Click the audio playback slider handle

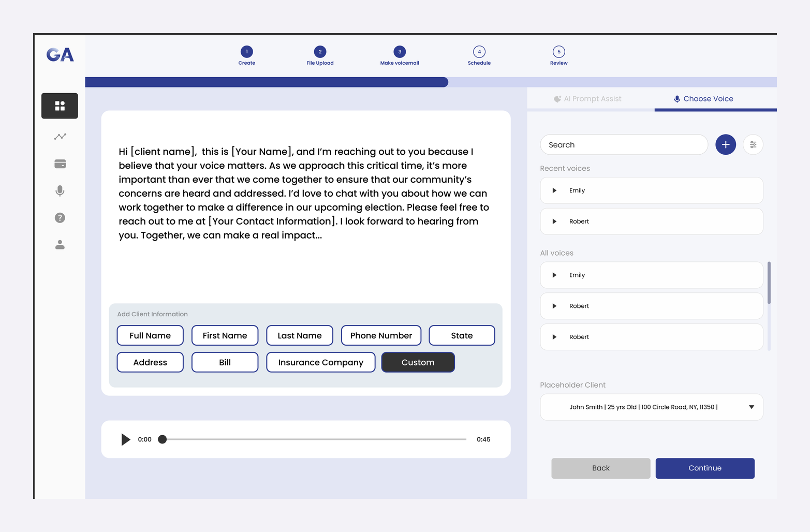click(x=163, y=439)
